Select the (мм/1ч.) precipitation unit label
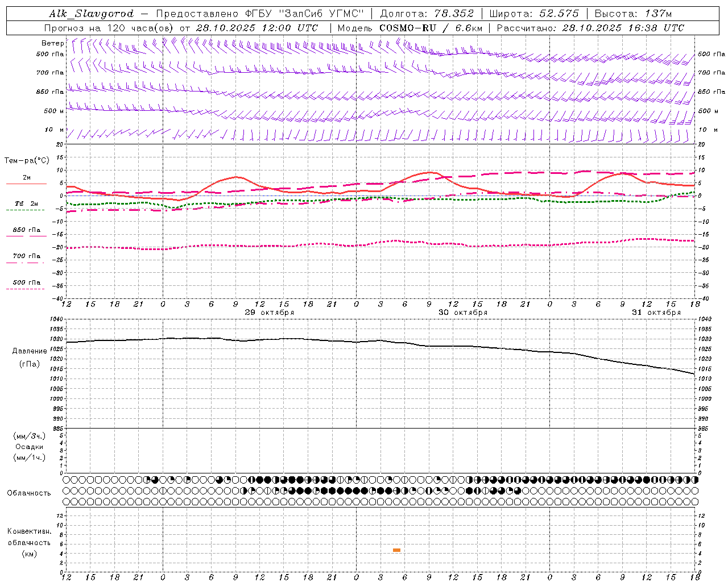Image resolution: width=728 pixels, height=582 pixels. tap(30, 458)
